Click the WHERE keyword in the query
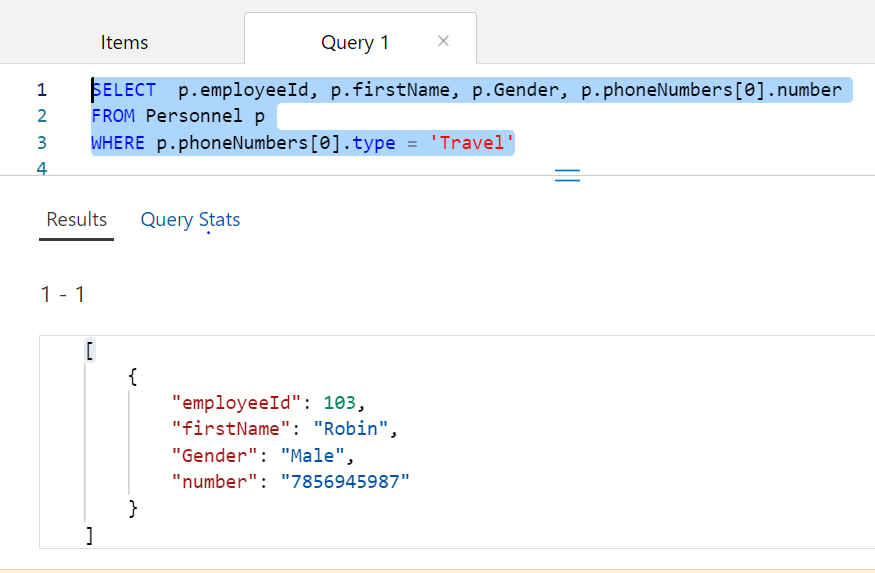Image resolution: width=875 pixels, height=573 pixels. pos(118,143)
